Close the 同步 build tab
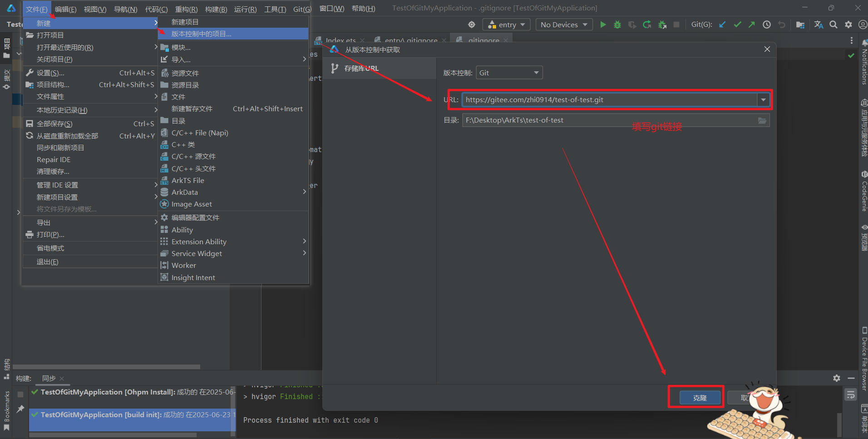 click(x=62, y=379)
